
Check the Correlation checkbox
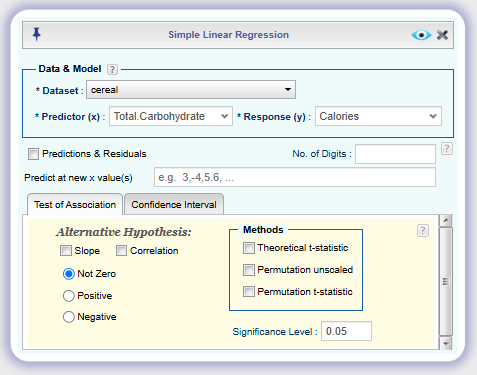(x=121, y=251)
